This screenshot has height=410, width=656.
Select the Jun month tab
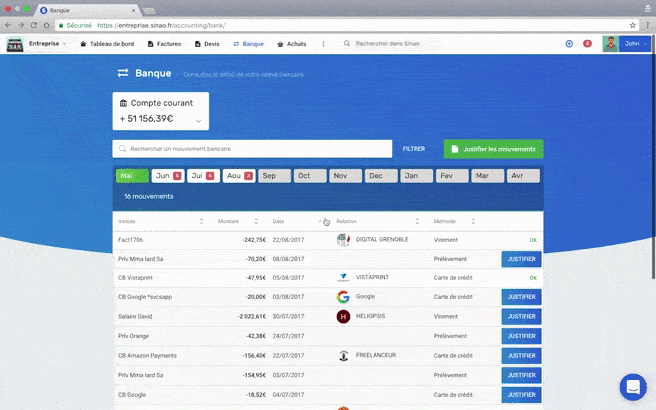pos(168,176)
